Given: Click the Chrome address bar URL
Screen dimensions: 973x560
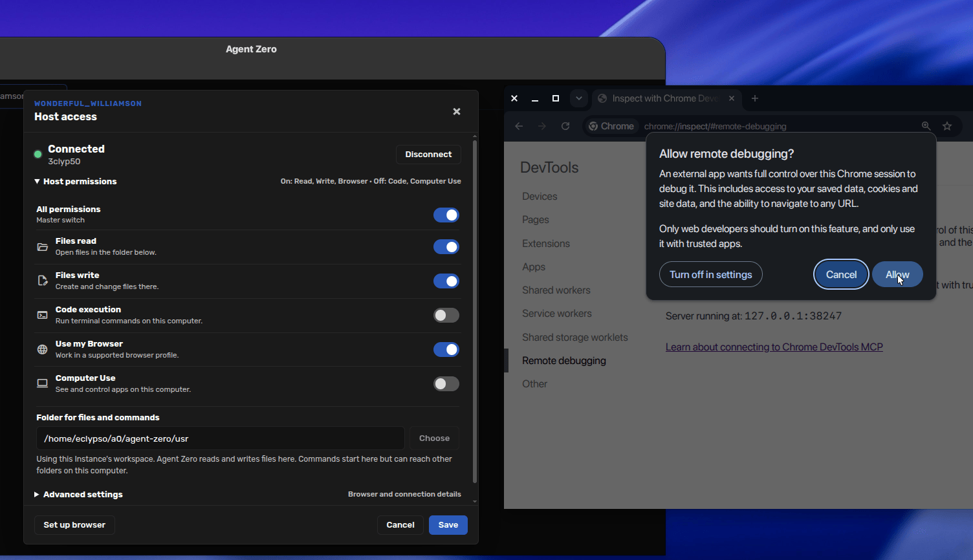Looking at the screenshot, I should (x=716, y=126).
